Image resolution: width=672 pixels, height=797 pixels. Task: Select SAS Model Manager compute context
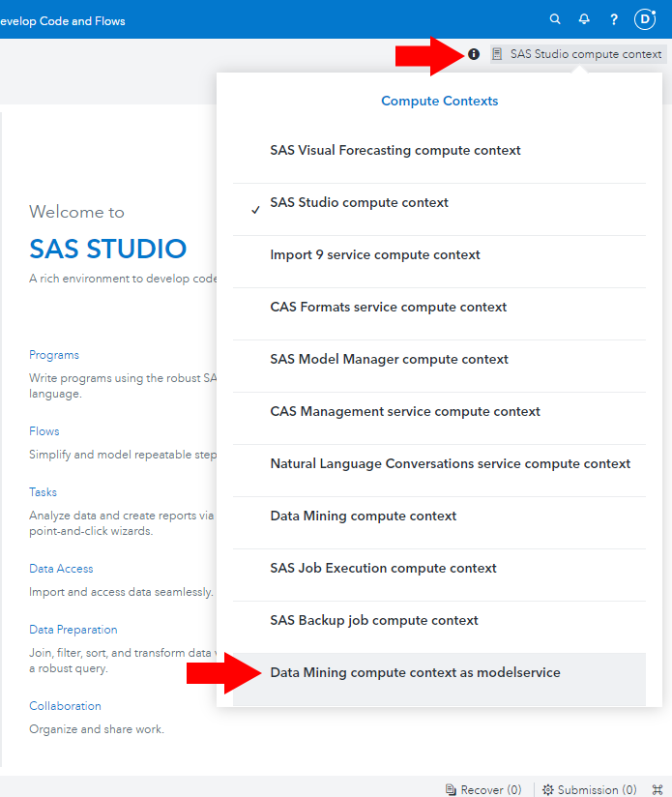click(389, 360)
